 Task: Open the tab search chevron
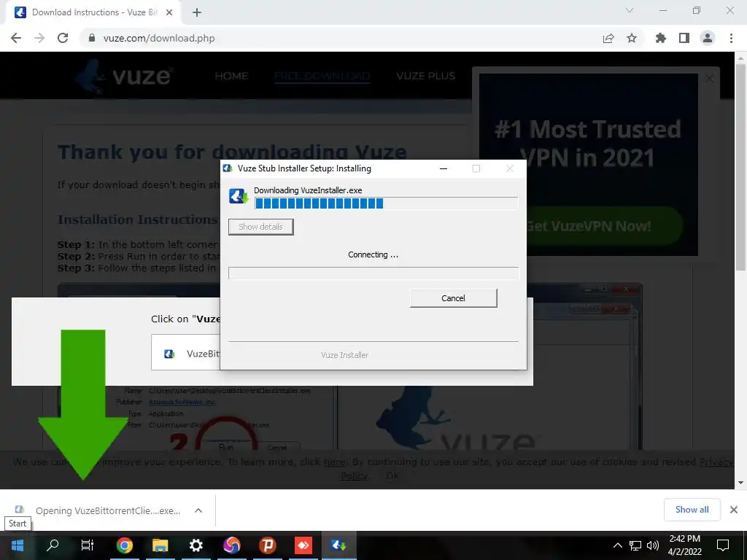pos(630,10)
